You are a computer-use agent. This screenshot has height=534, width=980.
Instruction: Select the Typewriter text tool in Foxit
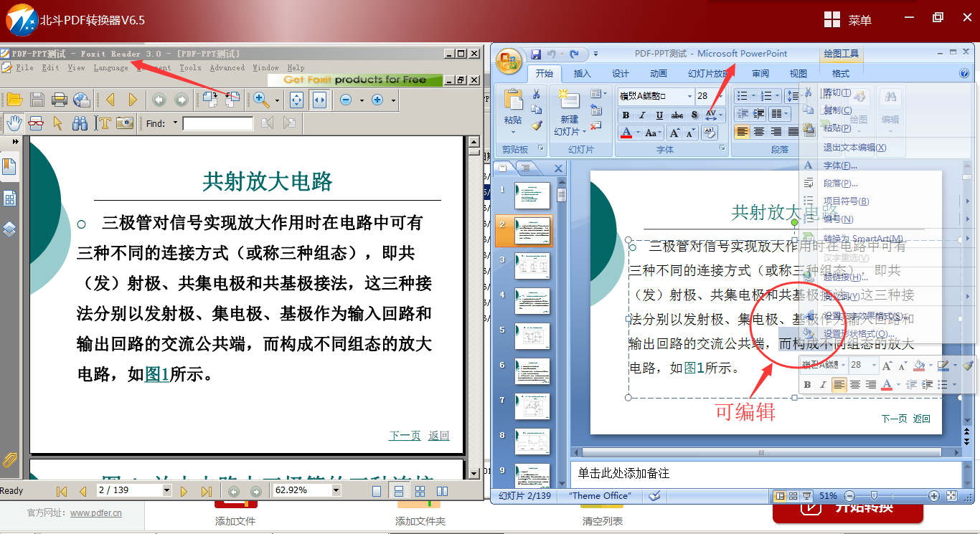[103, 123]
